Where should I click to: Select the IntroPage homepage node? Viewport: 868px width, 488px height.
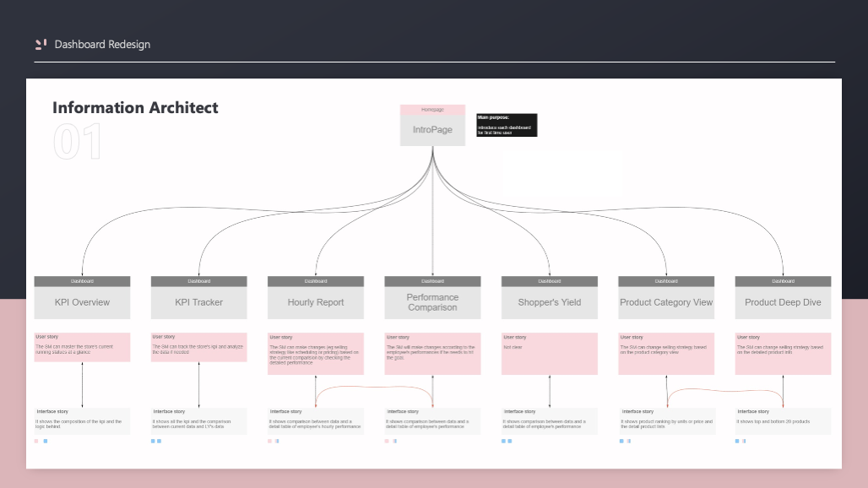pos(432,130)
